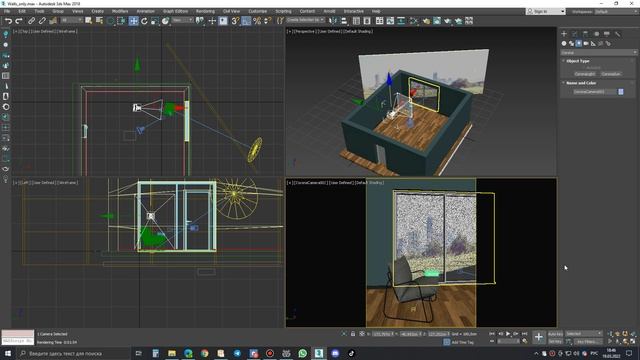Open the reference coordinate system dropdown
The image size is (640, 360).
pyautogui.click(x=182, y=20)
